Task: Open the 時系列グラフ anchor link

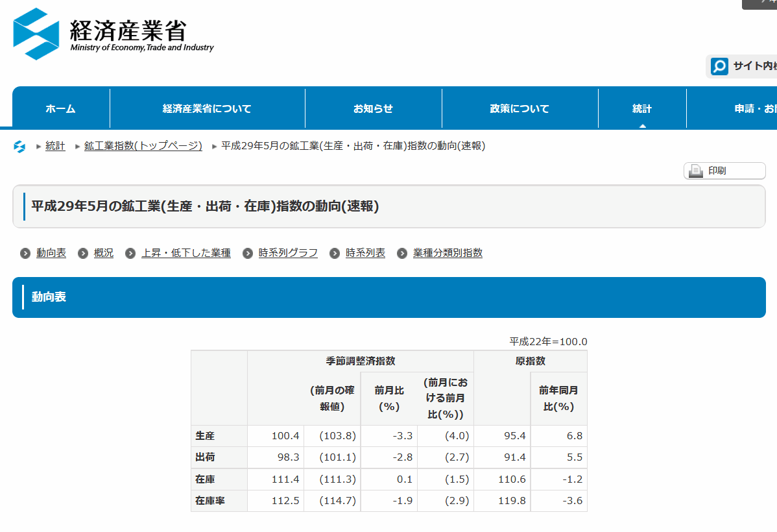Action: coord(288,253)
